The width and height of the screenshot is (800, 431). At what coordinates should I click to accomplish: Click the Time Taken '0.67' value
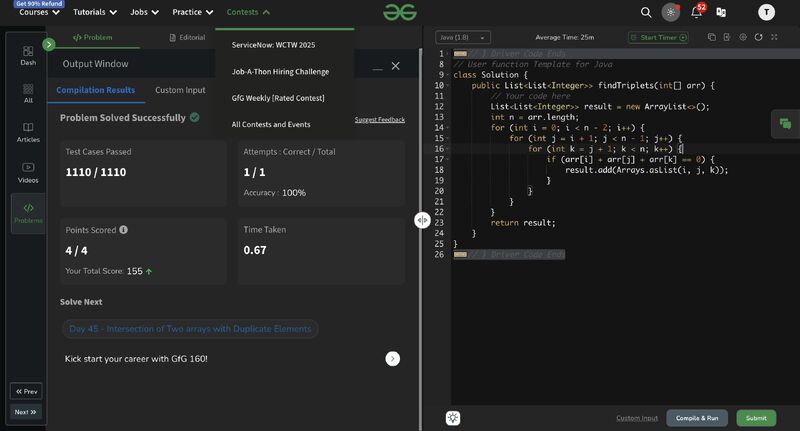point(255,250)
